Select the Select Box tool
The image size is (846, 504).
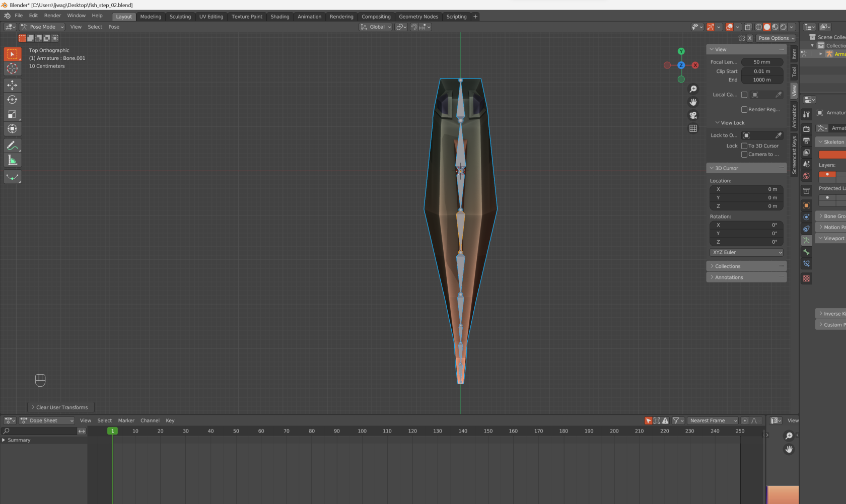[12, 54]
